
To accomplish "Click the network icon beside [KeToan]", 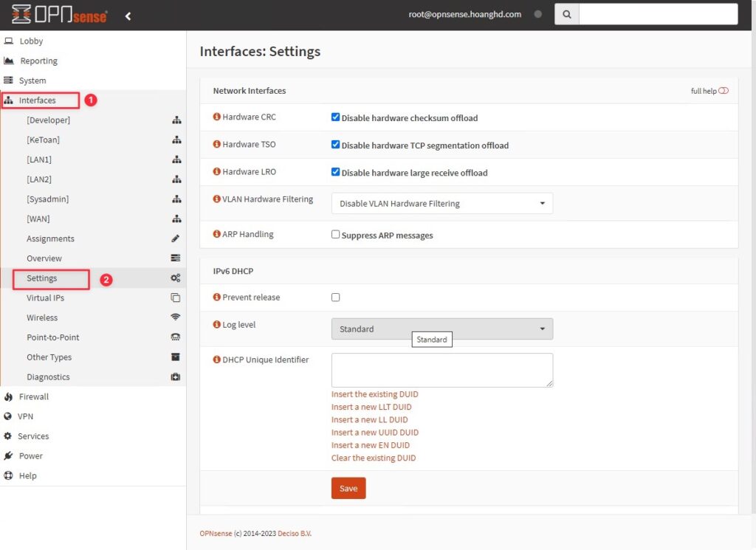I will click(176, 140).
